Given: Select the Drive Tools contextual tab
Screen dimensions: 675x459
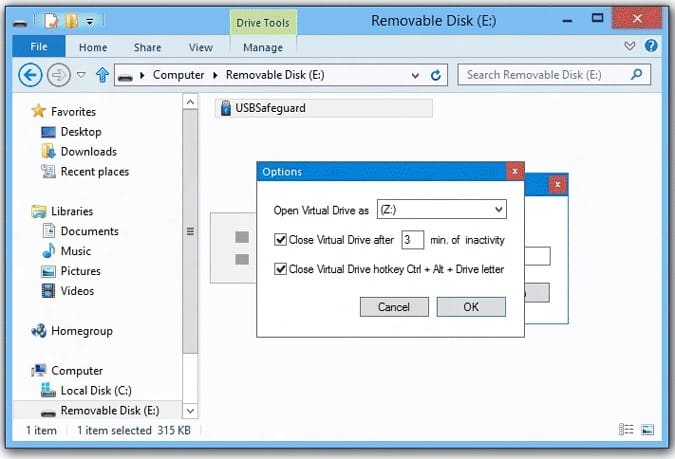Looking at the screenshot, I should tap(263, 23).
